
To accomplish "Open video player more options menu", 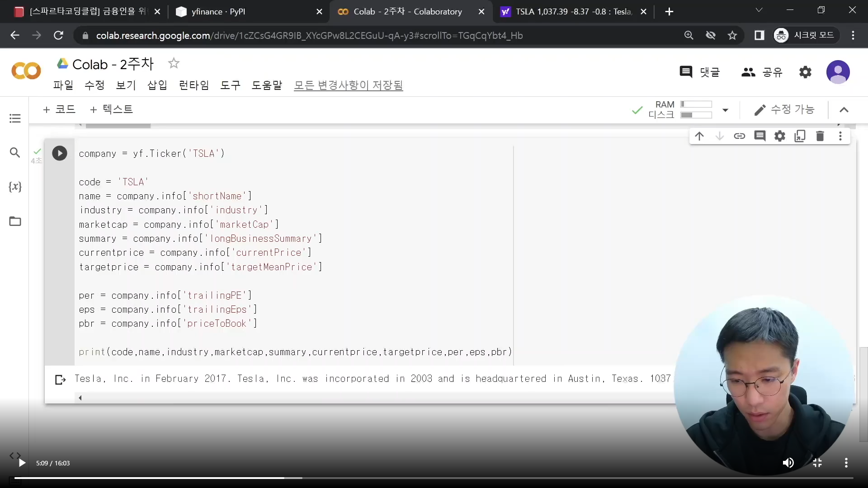I will [x=846, y=463].
